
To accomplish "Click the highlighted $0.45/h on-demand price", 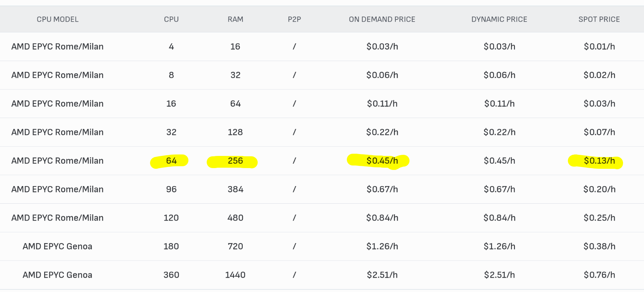I will coord(382,161).
